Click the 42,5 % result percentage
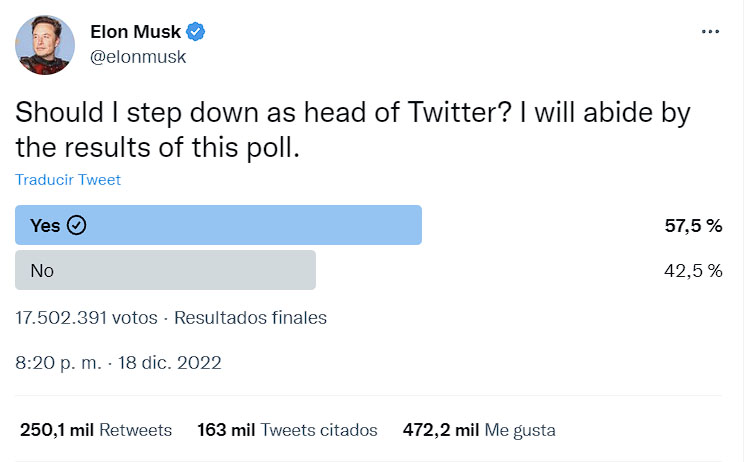The image size is (747, 462). 694,271
